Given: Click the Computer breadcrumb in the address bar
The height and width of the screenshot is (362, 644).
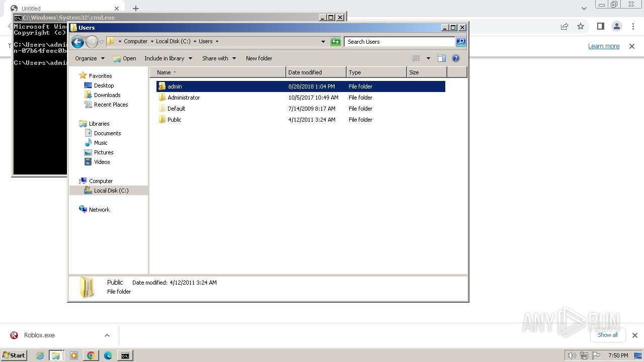Looking at the screenshot, I should (135, 42).
